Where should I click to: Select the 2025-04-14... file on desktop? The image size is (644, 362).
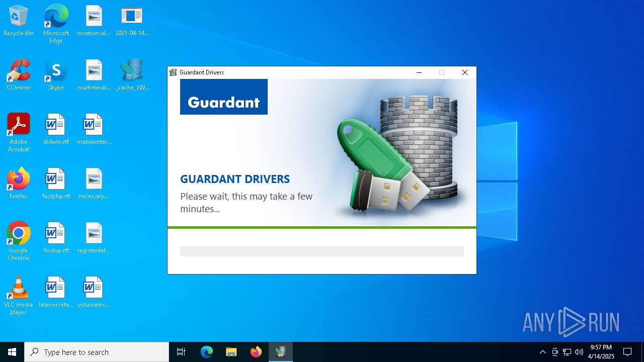[132, 21]
